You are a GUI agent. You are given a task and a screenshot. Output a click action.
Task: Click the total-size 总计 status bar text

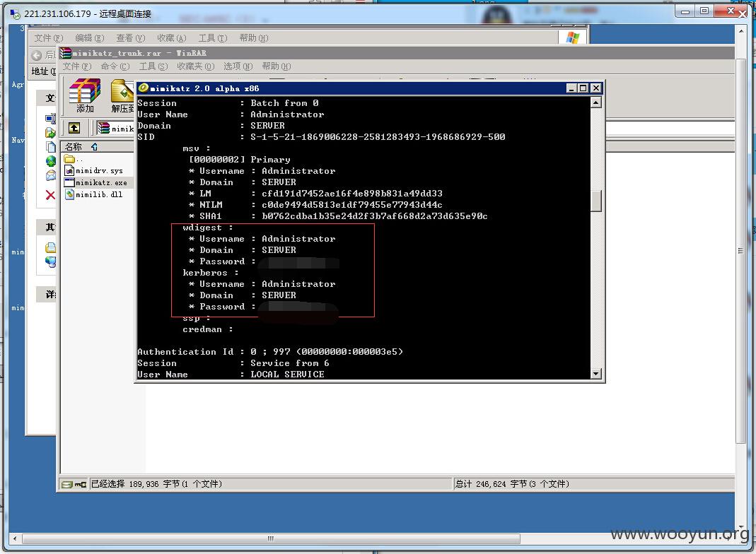coord(512,484)
